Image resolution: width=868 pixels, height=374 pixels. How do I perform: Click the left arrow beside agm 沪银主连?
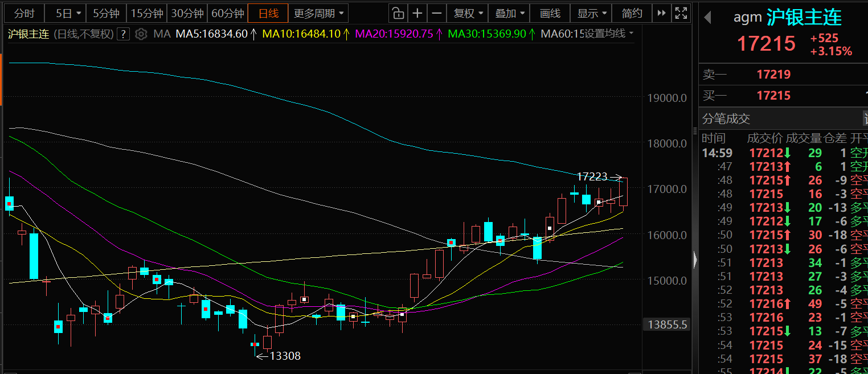click(x=707, y=18)
